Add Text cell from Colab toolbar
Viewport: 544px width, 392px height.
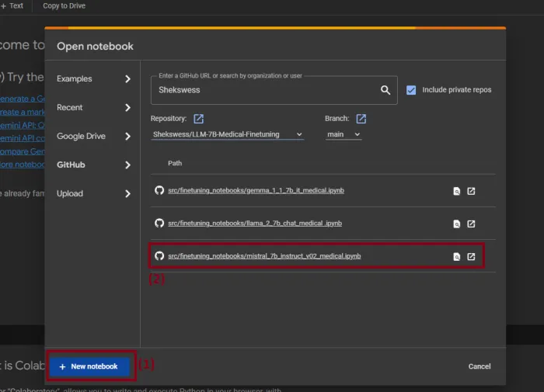click(12, 6)
